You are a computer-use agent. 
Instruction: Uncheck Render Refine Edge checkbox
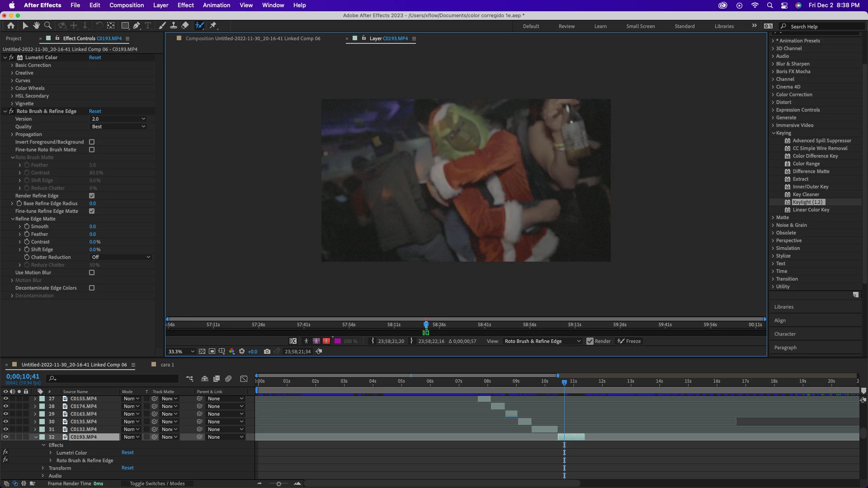point(92,196)
